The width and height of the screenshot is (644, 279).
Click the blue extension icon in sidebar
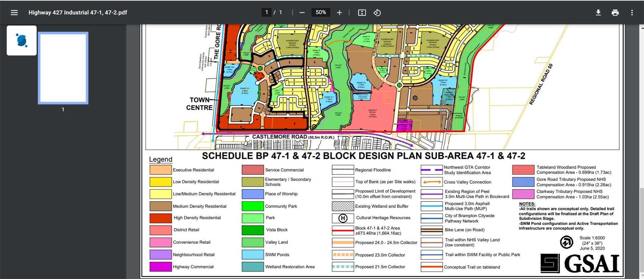(22, 40)
